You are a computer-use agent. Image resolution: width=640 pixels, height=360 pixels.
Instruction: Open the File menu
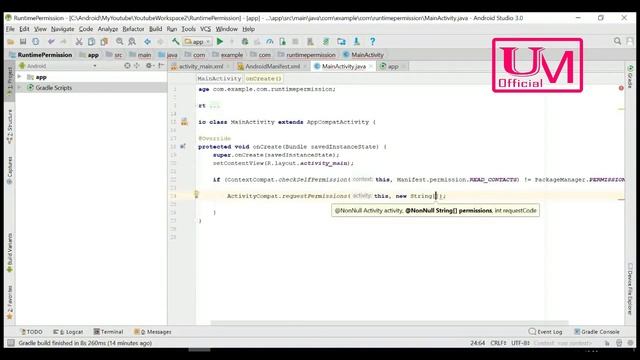[x=10, y=29]
